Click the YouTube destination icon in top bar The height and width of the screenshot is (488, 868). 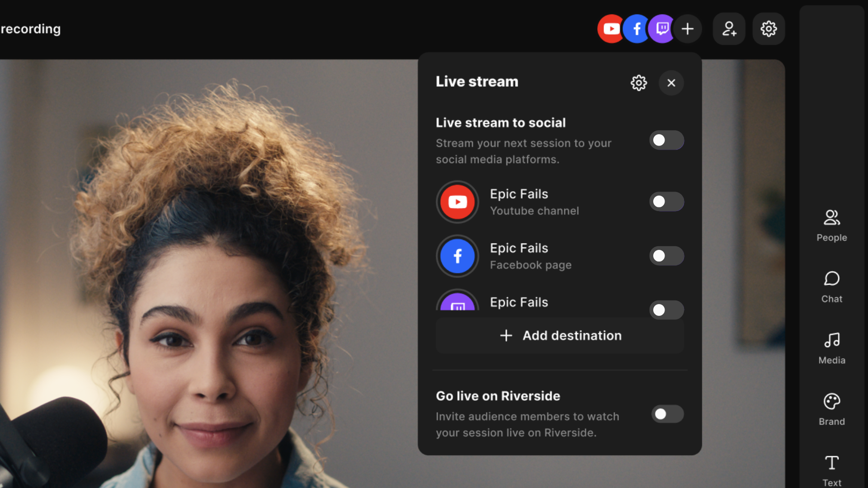click(610, 29)
